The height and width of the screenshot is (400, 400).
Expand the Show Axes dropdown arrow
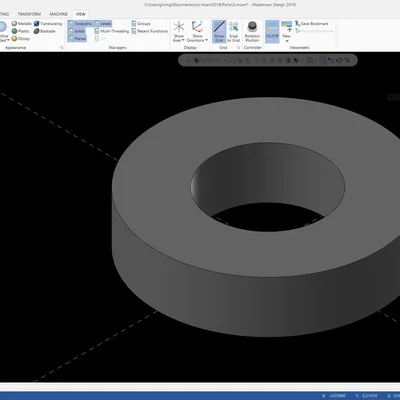click(183, 40)
